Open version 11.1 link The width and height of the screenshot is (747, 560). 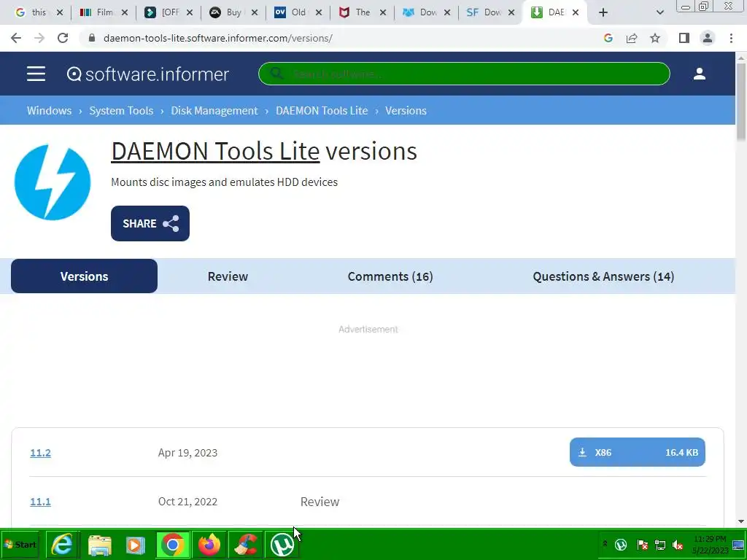[41, 502]
